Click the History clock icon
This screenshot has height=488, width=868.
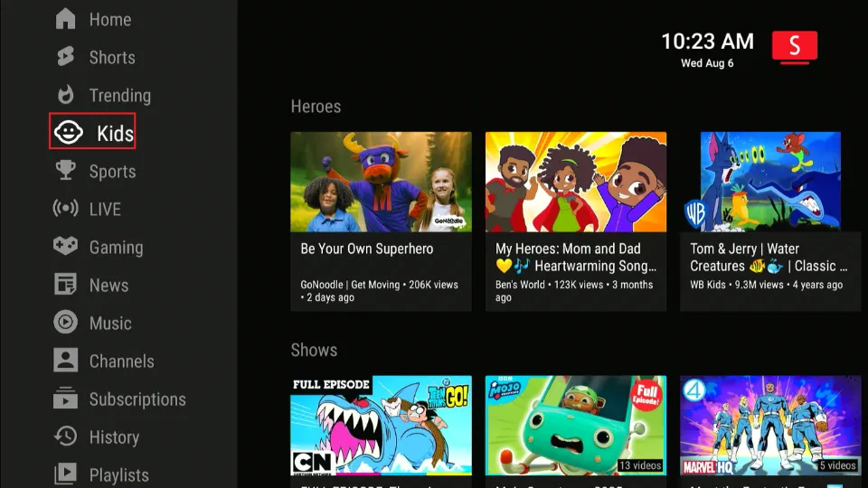click(x=65, y=436)
